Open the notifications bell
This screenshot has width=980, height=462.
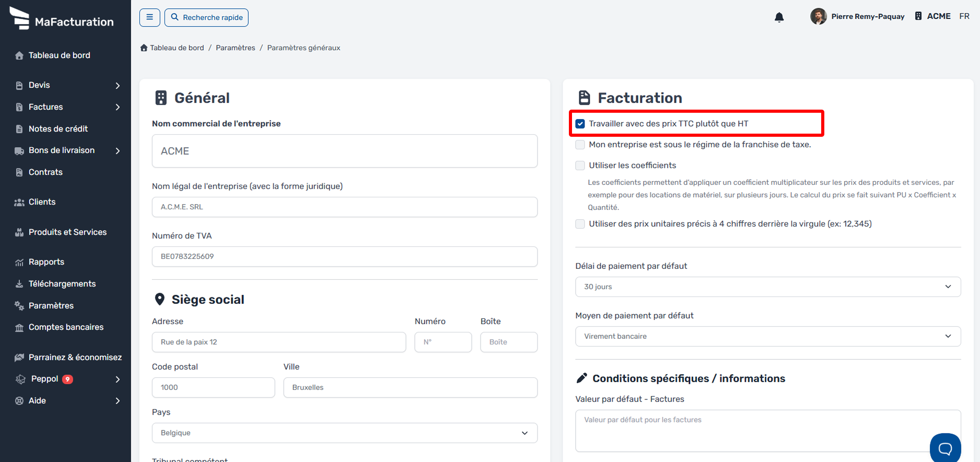tap(779, 17)
